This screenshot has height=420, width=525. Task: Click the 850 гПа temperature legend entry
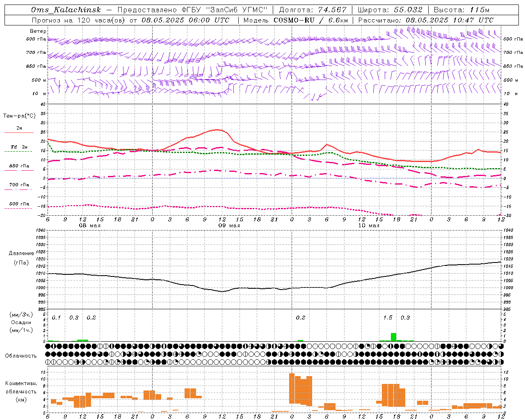[19, 166]
